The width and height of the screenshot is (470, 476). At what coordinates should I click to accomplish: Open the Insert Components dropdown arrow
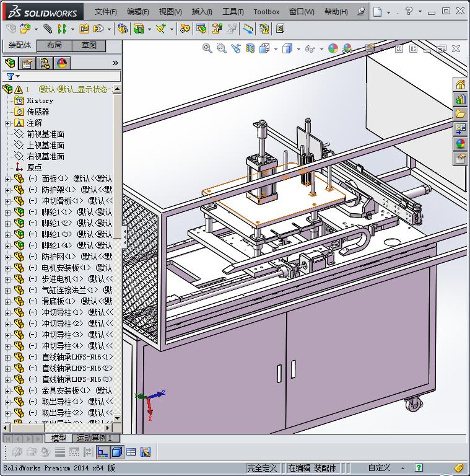36,30
